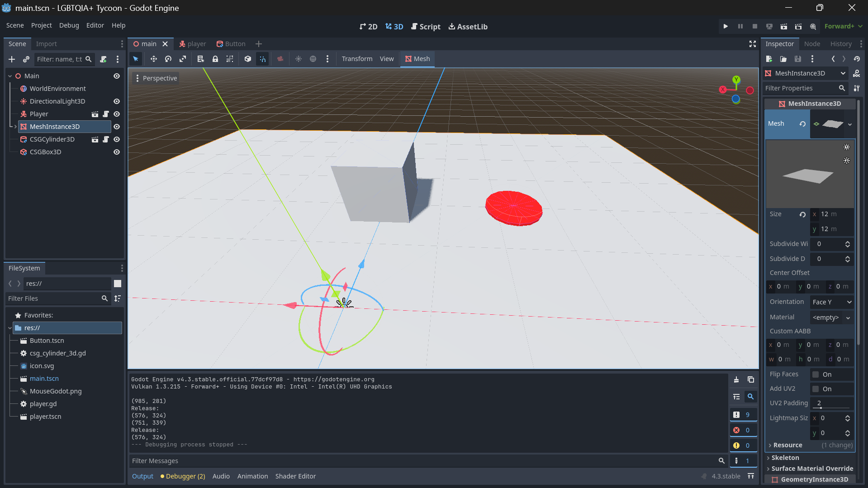Click the Perspective view menu button
Image resolution: width=868 pixels, height=488 pixels.
tap(156, 78)
